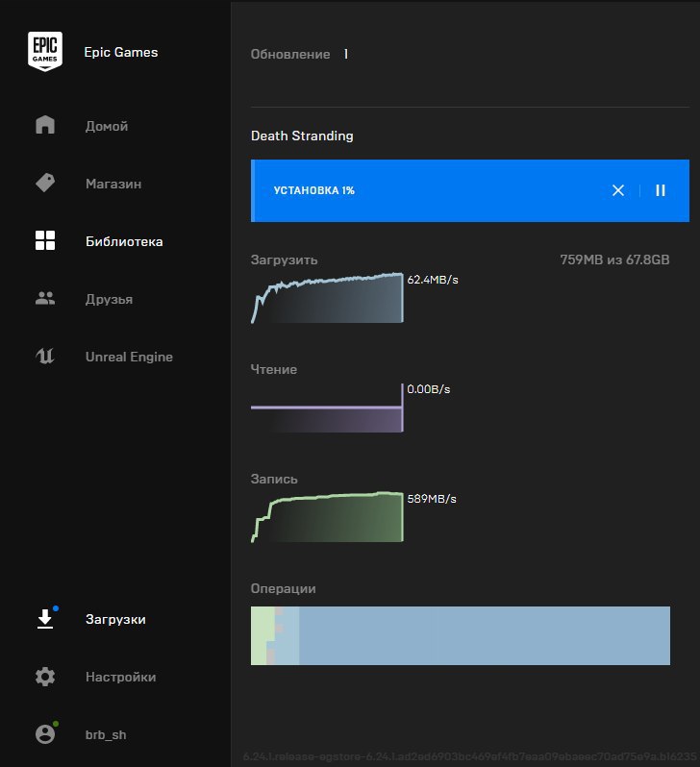The width and height of the screenshot is (700, 767).
Task: Click the Epic Games title text
Action: click(x=121, y=52)
